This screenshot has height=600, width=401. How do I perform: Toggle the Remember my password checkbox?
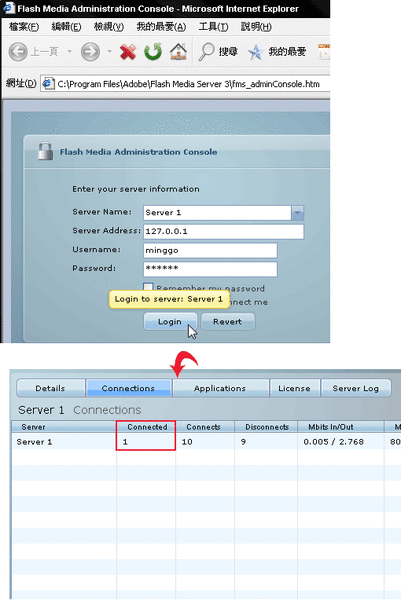[x=148, y=287]
